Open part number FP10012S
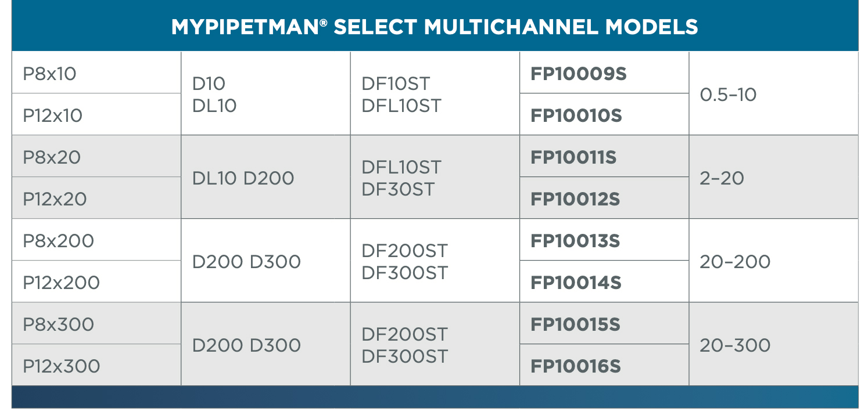This screenshot has width=868, height=419. click(x=575, y=199)
